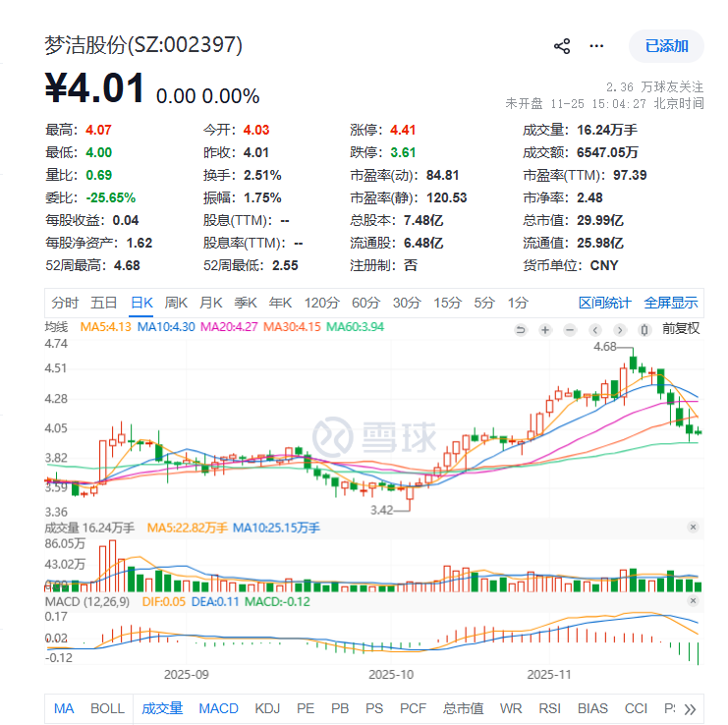Click the MA5:4.13 legend label
Viewport: 728px width, 725px height.
coord(106,327)
